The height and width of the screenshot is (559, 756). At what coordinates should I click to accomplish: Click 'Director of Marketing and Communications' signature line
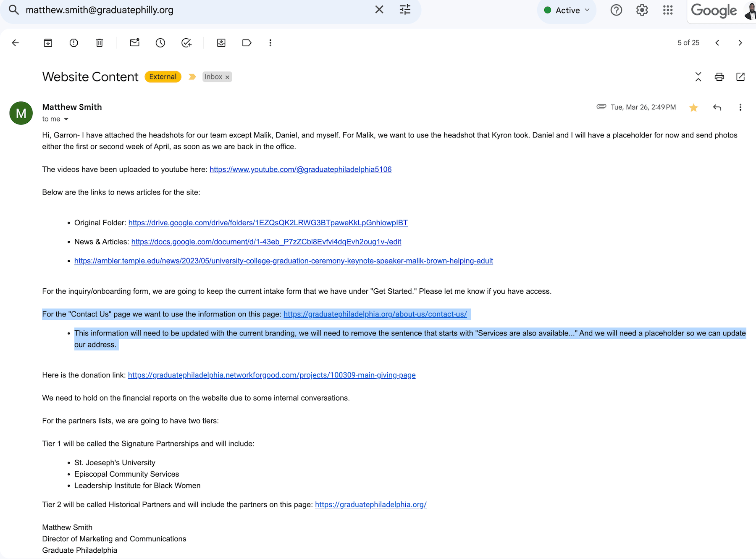point(114,539)
